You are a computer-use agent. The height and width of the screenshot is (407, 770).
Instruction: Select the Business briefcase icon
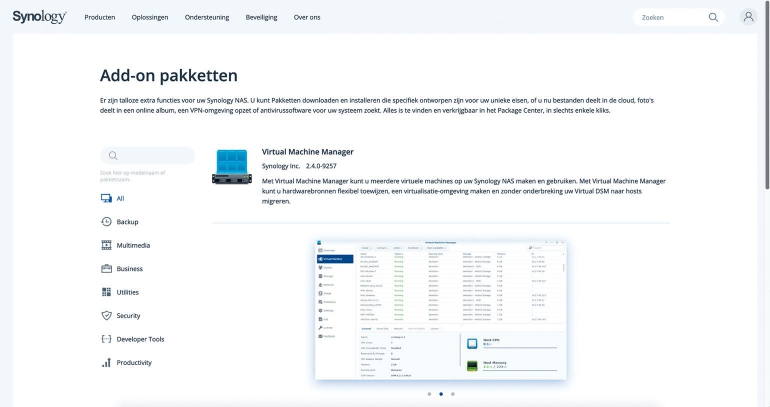[x=106, y=269]
